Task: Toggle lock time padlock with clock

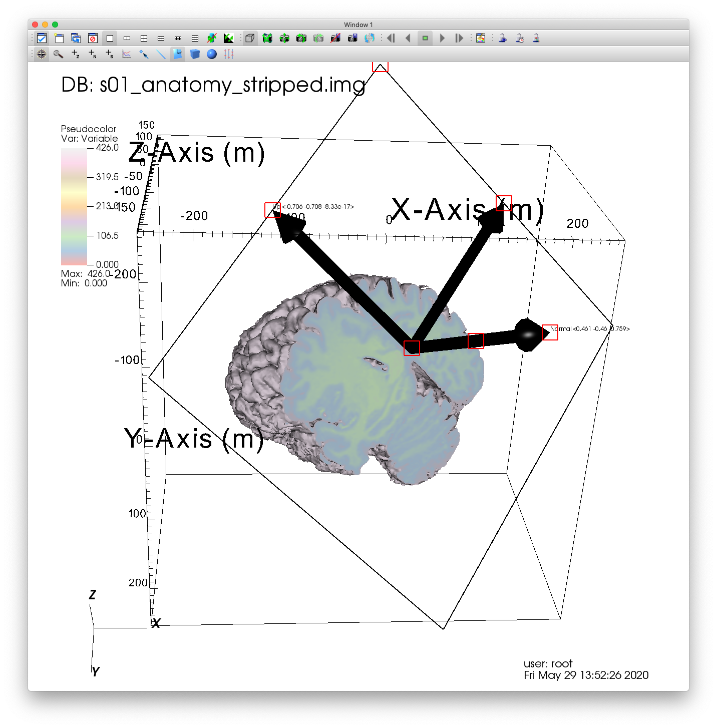Action: pyautogui.click(x=520, y=39)
